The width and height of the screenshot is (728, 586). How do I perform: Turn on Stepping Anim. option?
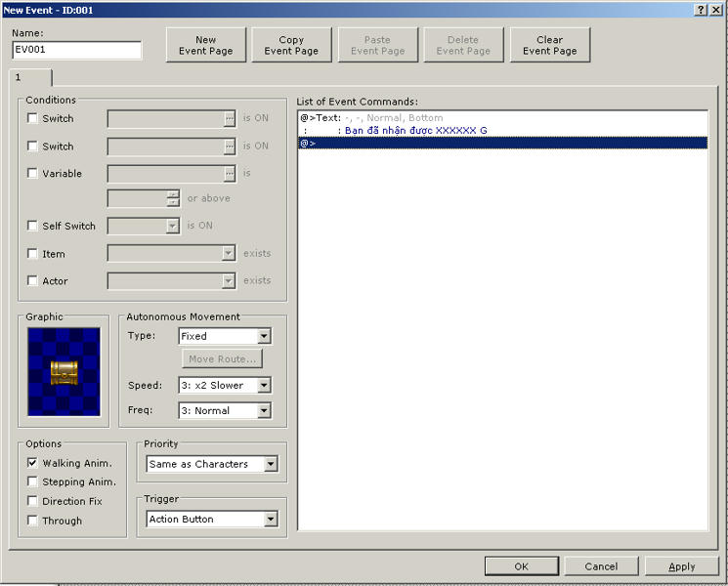[x=32, y=481]
